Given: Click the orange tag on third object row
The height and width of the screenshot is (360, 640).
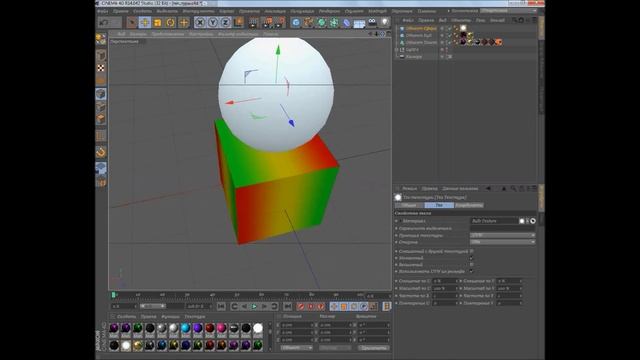Looking at the screenshot, I should pyautogui.click(x=498, y=42).
